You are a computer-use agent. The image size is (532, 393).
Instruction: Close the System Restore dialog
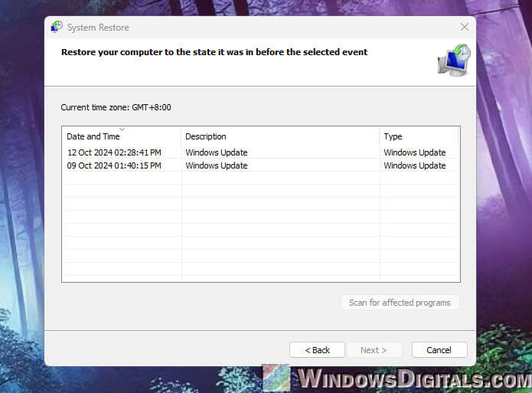[x=465, y=27]
